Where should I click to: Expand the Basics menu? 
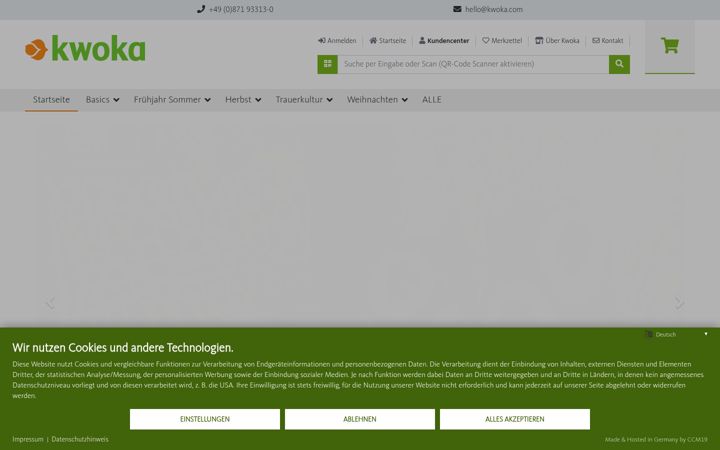point(102,100)
